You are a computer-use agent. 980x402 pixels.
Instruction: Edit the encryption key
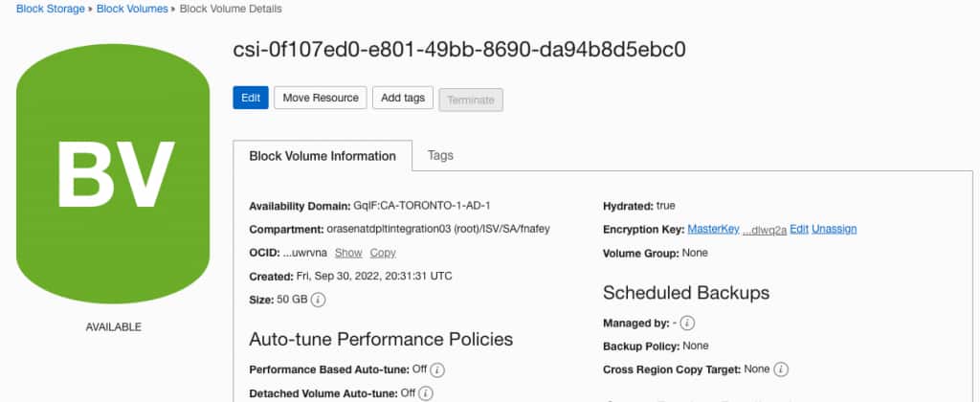click(799, 229)
